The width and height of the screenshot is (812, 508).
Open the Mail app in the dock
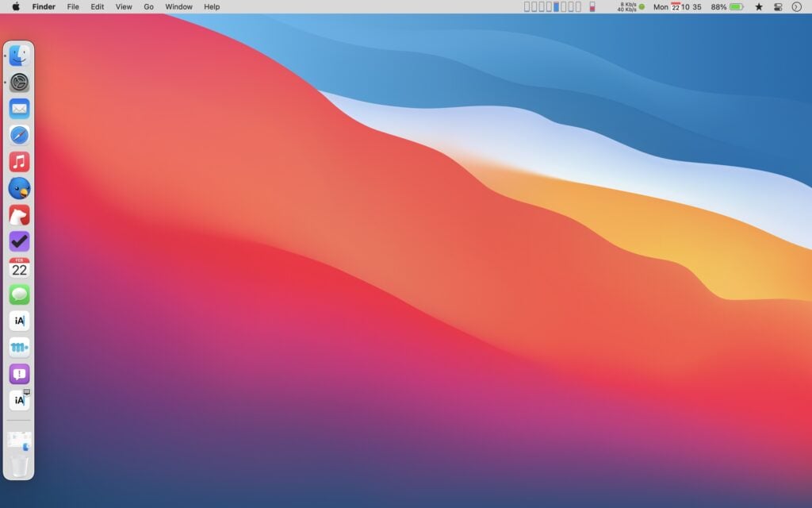pos(19,109)
